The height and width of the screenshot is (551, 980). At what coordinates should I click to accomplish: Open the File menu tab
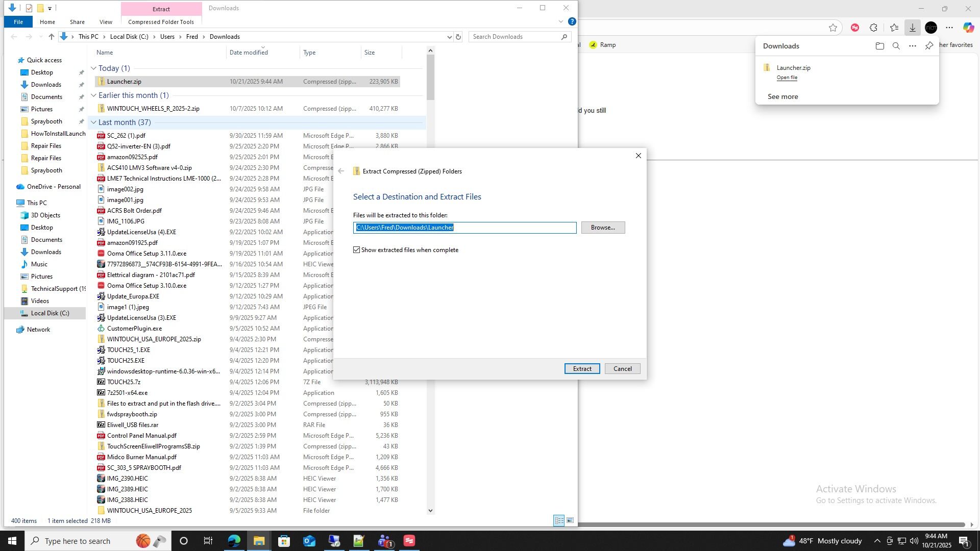click(18, 22)
